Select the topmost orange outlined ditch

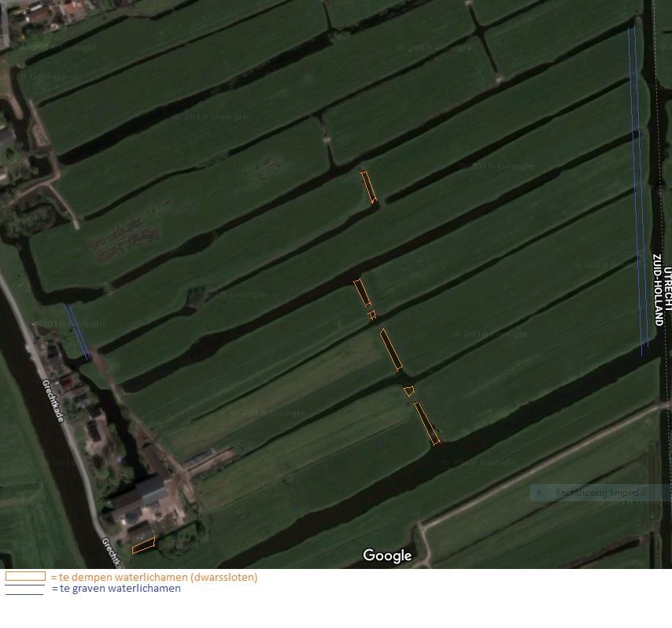367,187
